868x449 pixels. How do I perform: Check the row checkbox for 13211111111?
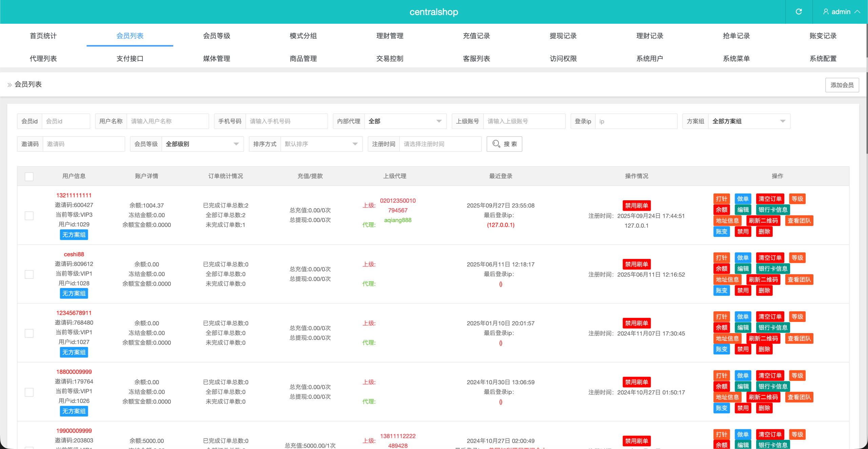(x=29, y=216)
